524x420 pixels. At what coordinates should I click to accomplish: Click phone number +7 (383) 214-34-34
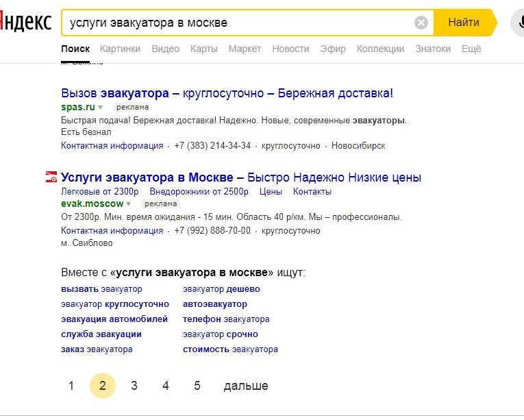pos(212,146)
